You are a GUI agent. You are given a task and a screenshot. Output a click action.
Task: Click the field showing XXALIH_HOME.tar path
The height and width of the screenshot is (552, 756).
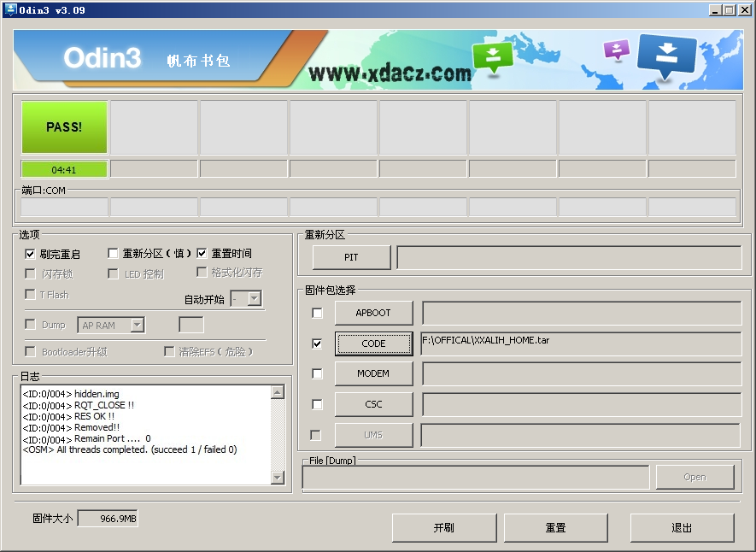tap(581, 344)
